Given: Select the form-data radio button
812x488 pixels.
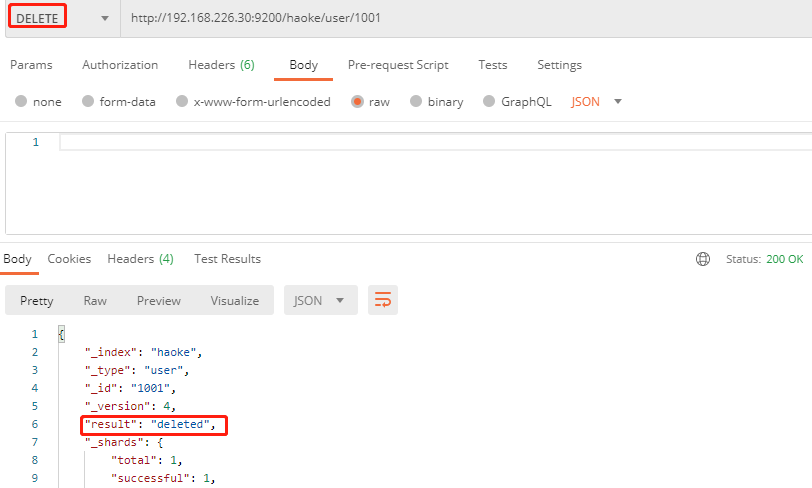Looking at the screenshot, I should (88, 101).
